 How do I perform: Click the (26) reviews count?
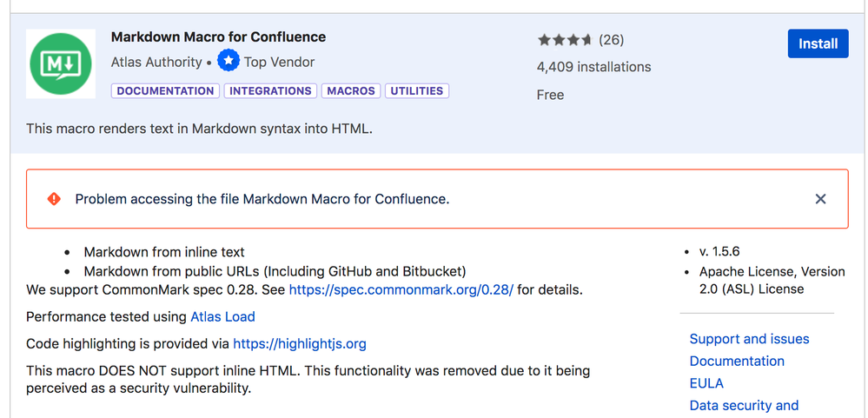pos(611,40)
